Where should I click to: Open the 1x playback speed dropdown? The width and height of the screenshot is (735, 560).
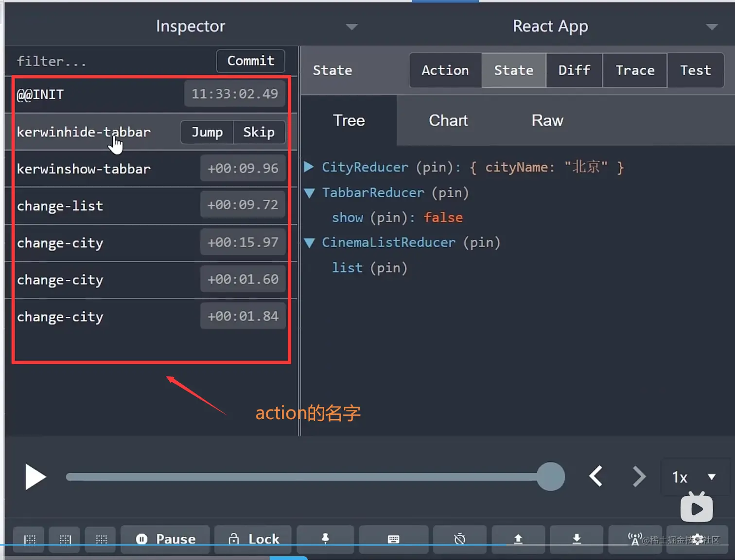click(x=694, y=477)
